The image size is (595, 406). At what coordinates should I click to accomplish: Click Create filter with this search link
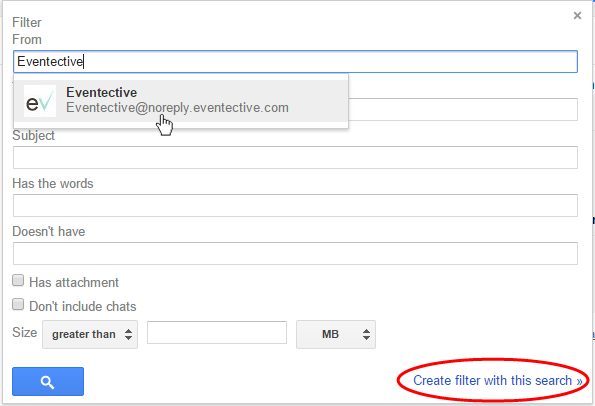point(497,380)
